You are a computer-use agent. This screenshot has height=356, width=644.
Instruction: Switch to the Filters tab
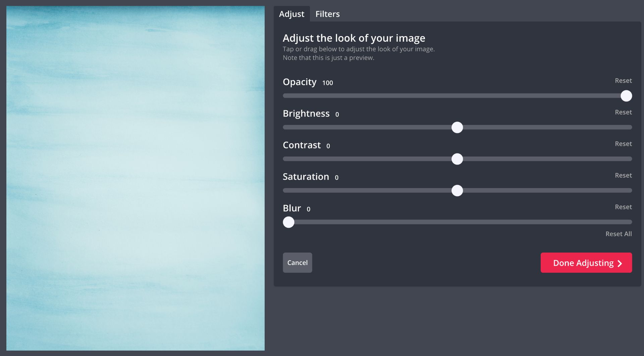point(327,14)
